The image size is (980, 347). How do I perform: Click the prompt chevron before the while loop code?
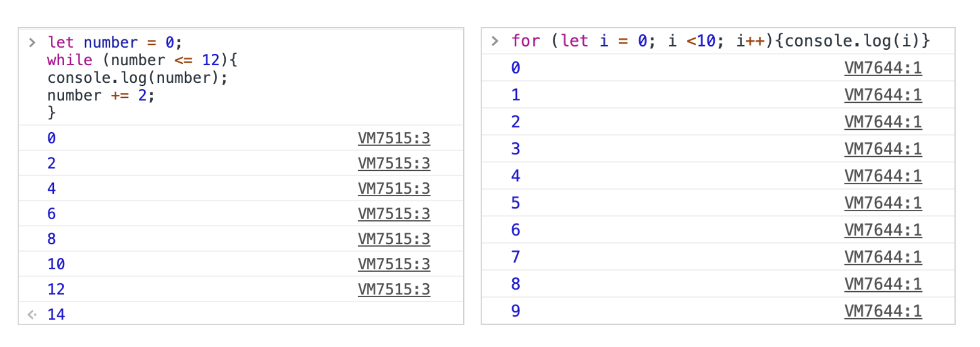pos(32,42)
